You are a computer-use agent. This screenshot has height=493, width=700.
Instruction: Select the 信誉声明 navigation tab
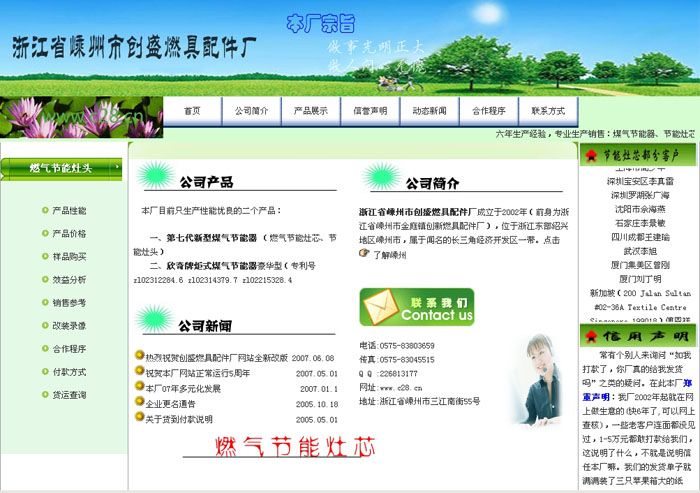click(370, 111)
